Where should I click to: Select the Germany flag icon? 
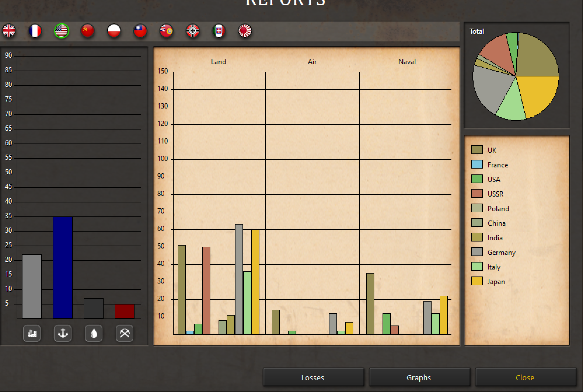[193, 31]
